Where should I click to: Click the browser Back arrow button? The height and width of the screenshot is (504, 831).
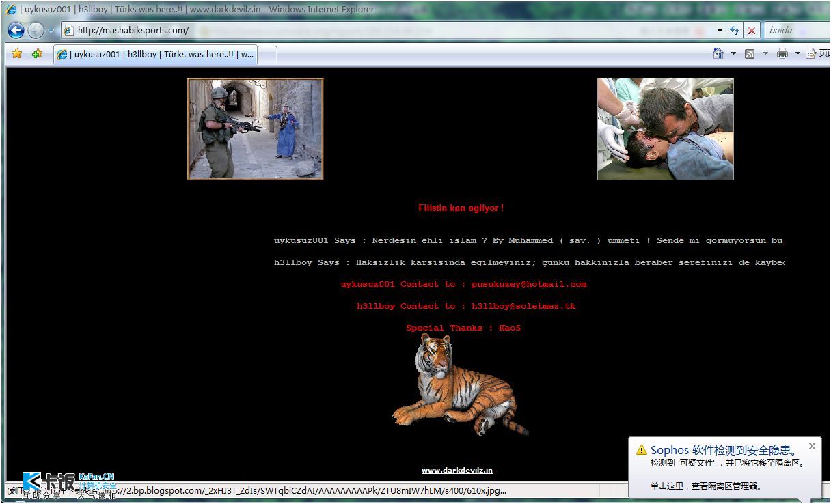[x=16, y=31]
